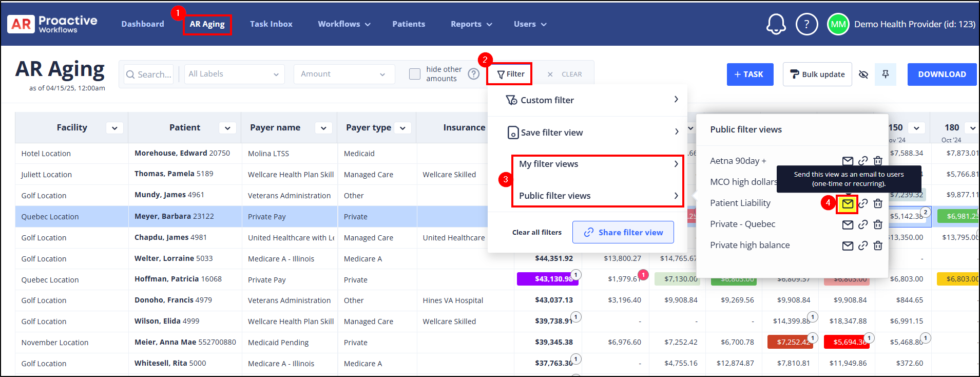Copy link for Aetna 90day + view
The height and width of the screenshot is (377, 980).
(x=863, y=161)
